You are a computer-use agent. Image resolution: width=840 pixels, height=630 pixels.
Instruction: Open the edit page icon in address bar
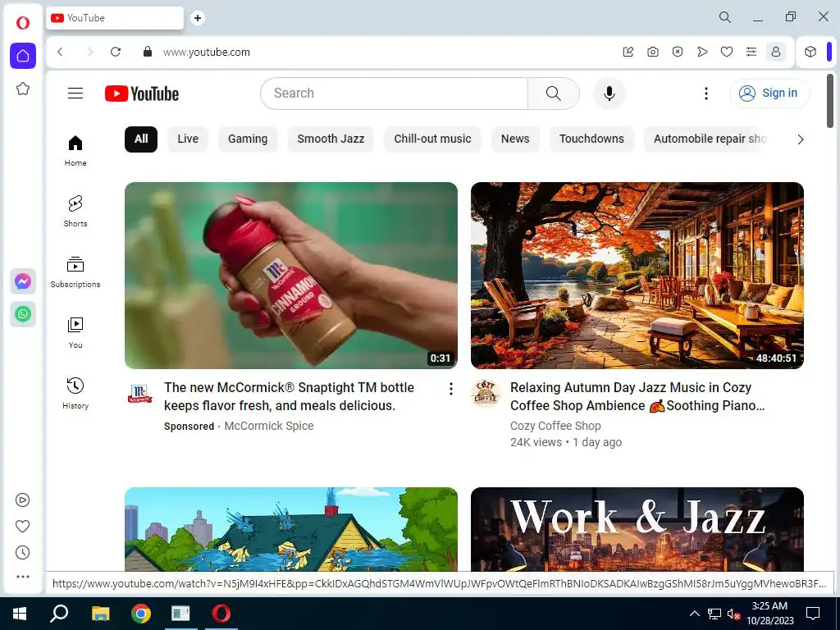[628, 52]
